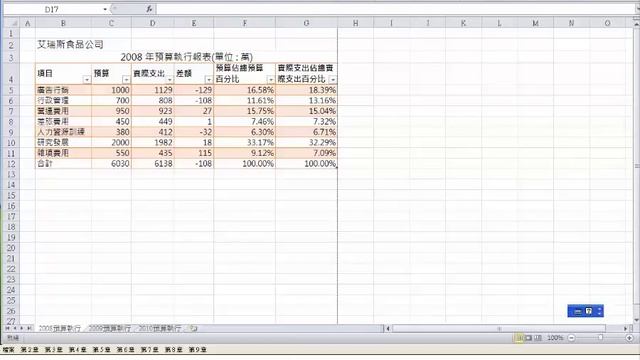Switch to Normal view in status bar
Image resolution: width=640 pixels, height=360 pixels.
pos(520,338)
